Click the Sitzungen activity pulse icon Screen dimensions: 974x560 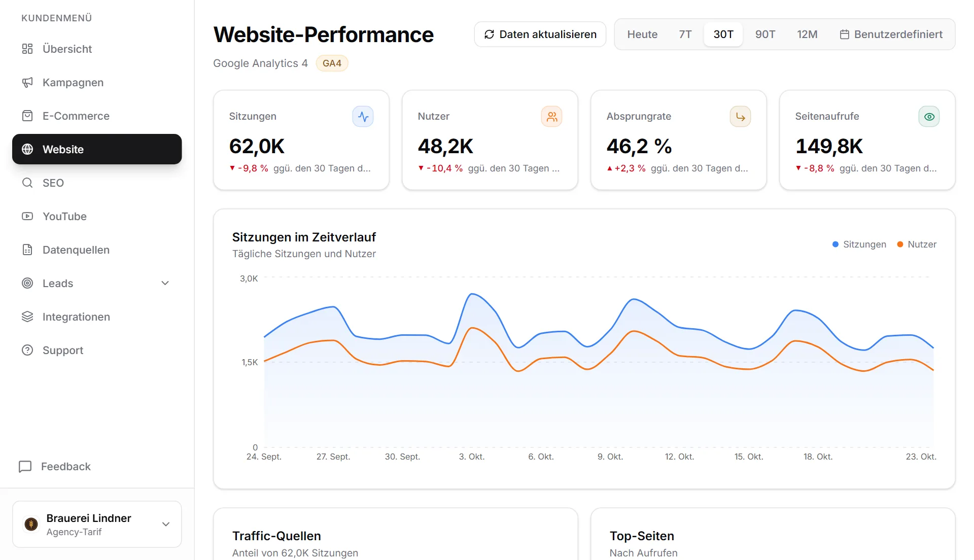tap(363, 117)
